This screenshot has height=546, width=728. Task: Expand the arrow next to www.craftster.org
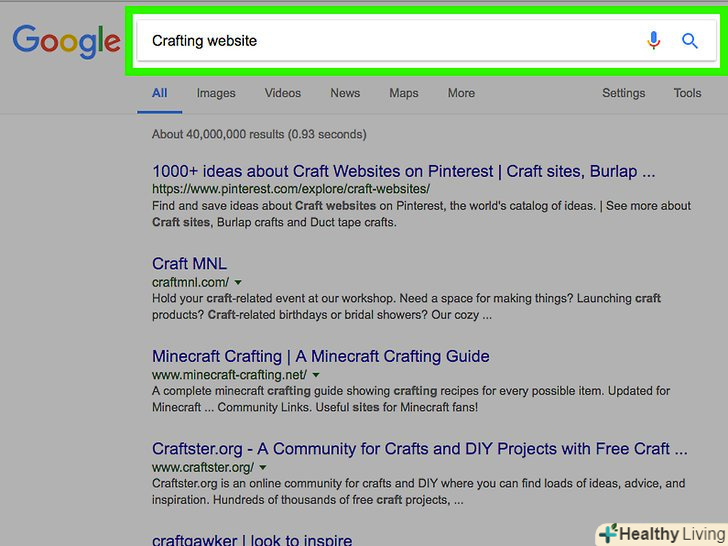[x=263, y=467]
